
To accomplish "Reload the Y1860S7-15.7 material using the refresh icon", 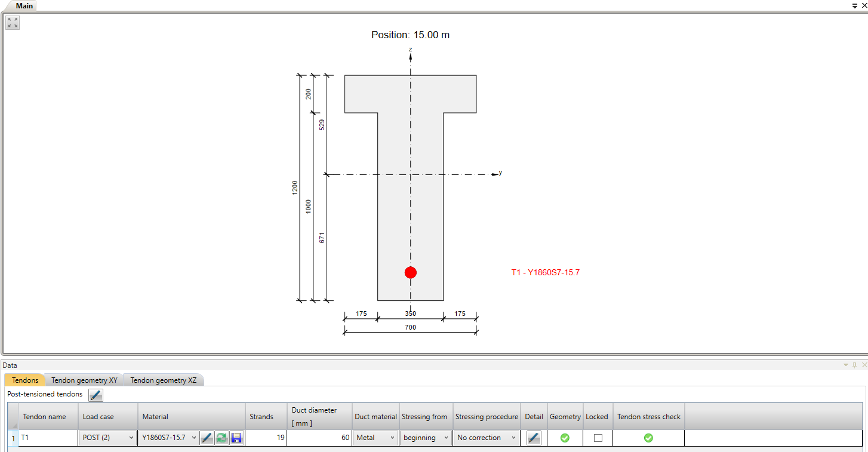I will point(221,438).
